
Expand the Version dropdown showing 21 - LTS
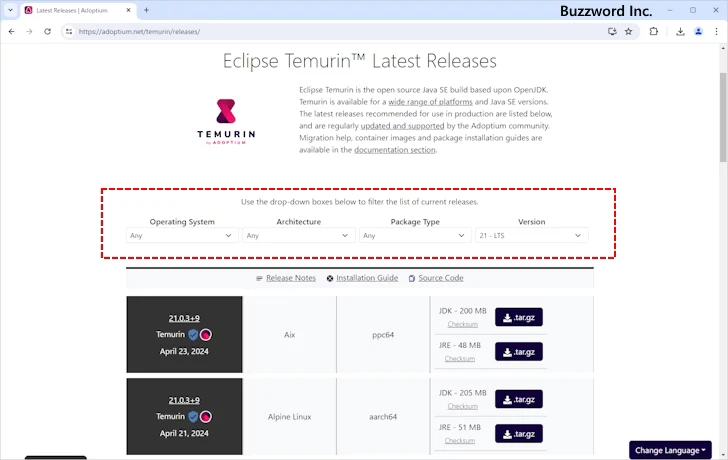pos(532,235)
